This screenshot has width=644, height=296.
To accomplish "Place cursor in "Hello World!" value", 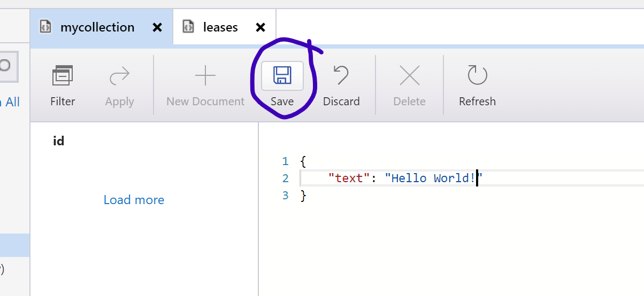I will point(434,178).
